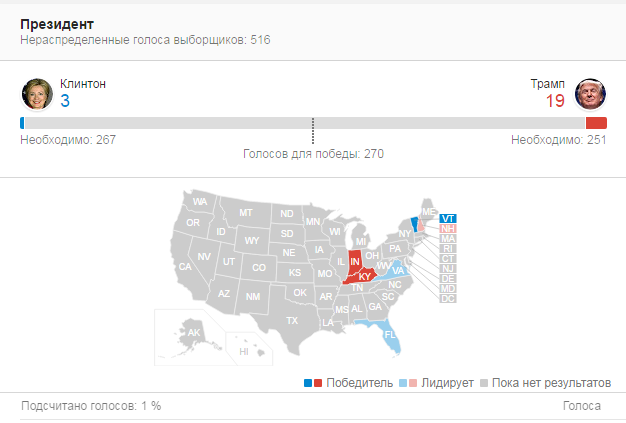626x423 pixels.
Task: Click Clinton's portrait photo
Action: (36, 93)
